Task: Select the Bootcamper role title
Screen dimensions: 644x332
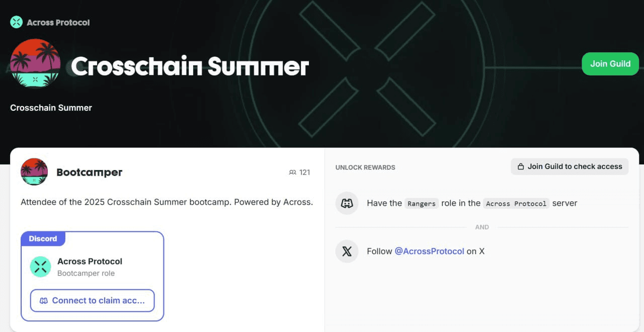Action: pos(90,172)
